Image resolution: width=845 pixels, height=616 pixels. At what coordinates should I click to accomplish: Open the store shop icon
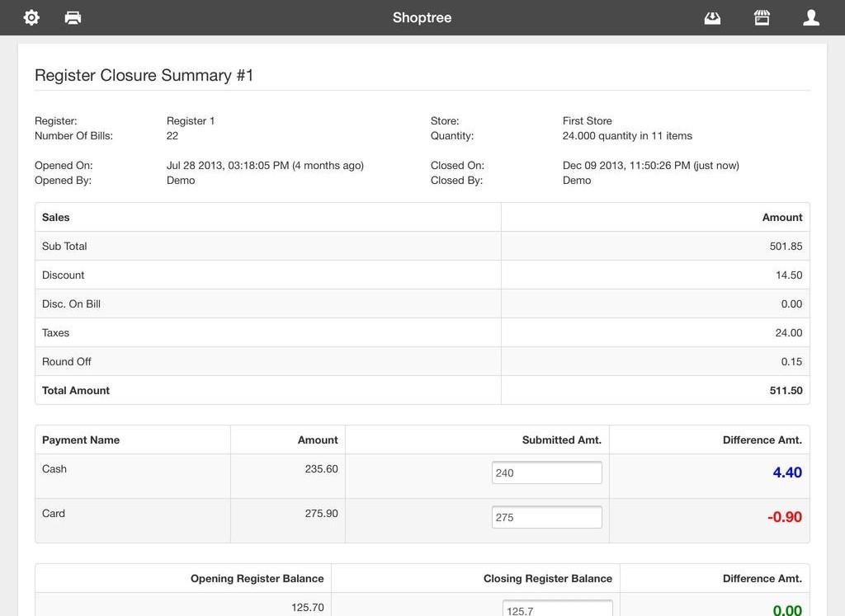coord(762,17)
